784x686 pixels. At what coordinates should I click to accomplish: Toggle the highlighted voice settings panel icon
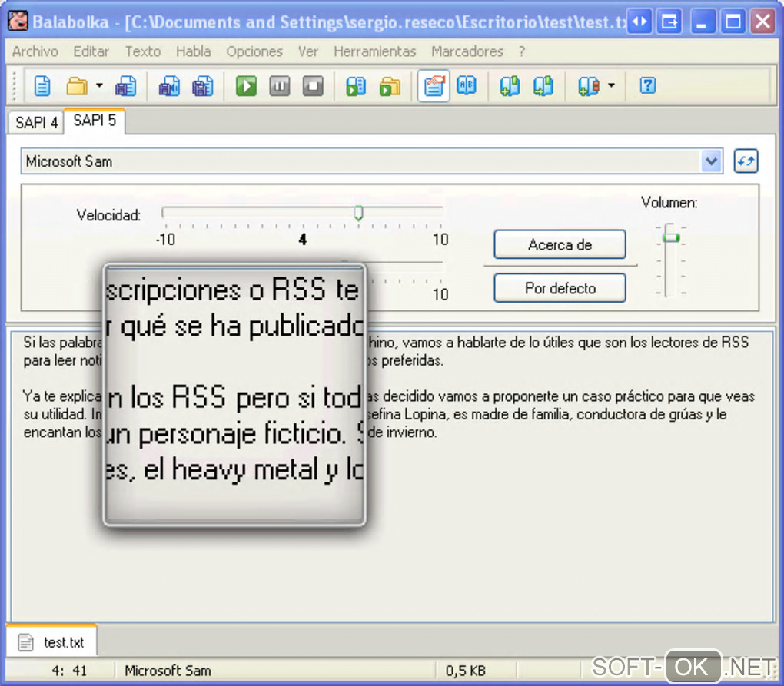[434, 86]
